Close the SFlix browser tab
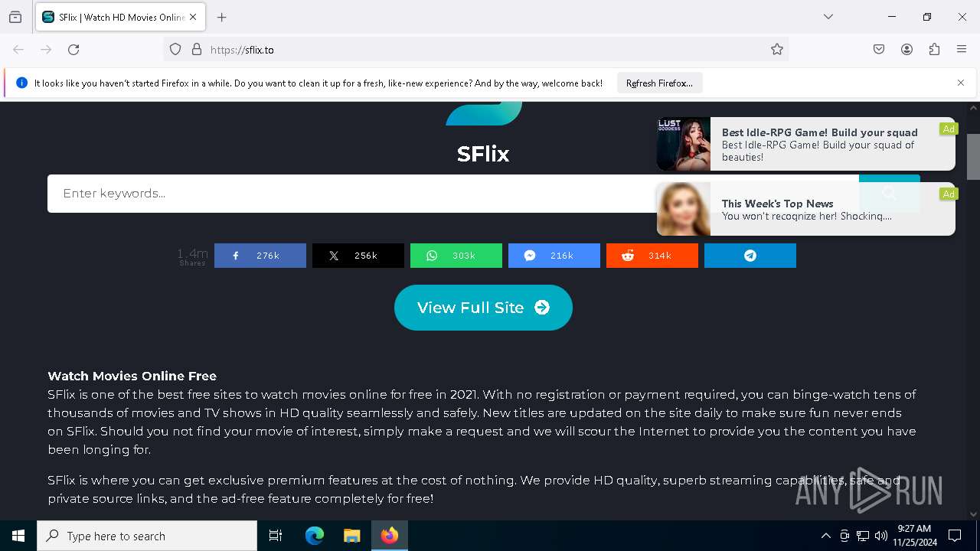 coord(193,17)
